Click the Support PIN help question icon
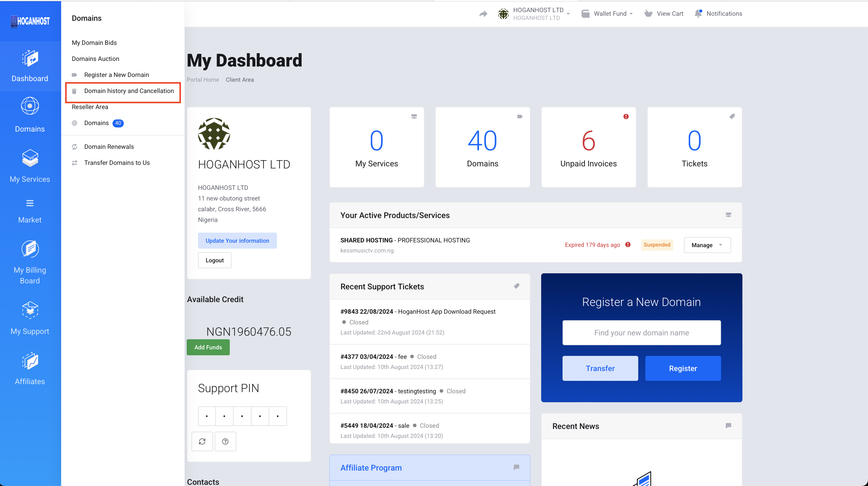This screenshot has width=868, height=486. 225,441
